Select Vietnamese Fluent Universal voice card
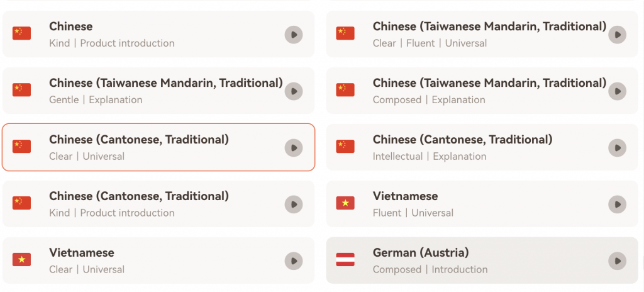 482,204
